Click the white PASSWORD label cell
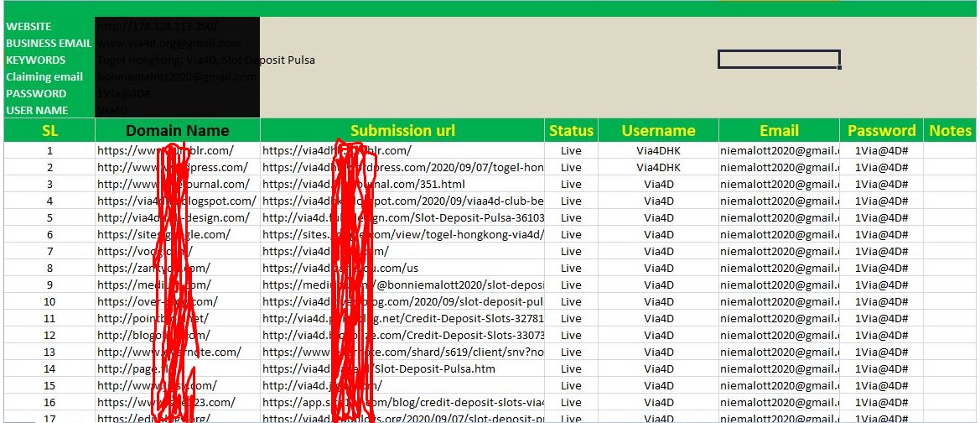The image size is (980, 423). 49,93
